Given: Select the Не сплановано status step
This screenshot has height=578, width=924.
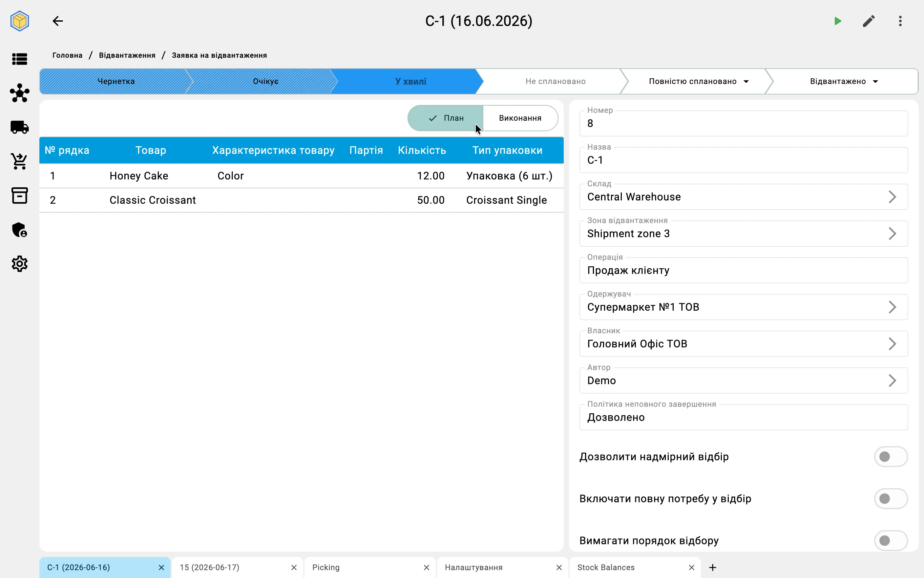Looking at the screenshot, I should pyautogui.click(x=555, y=81).
